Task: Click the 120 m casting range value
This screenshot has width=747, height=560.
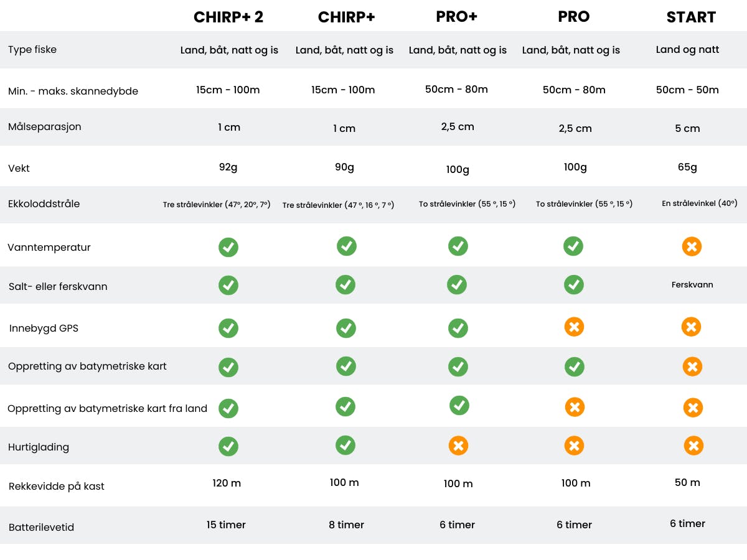Action: pos(227,483)
